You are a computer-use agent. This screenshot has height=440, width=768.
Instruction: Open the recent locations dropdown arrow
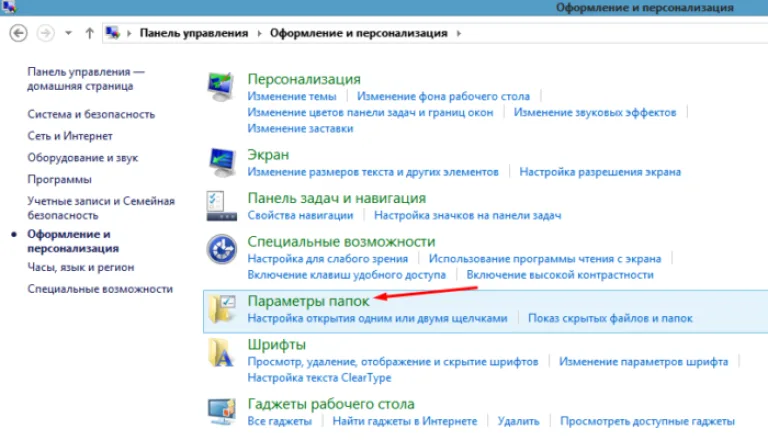pyautogui.click(x=69, y=33)
